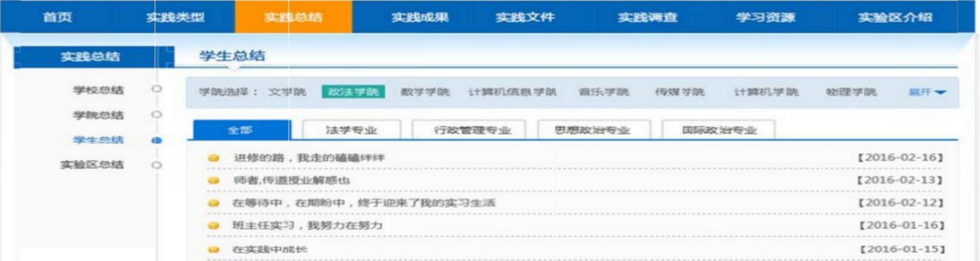The width and height of the screenshot is (980, 261).
Task: Choose 计算机学院 in college selection
Action: coord(766,92)
